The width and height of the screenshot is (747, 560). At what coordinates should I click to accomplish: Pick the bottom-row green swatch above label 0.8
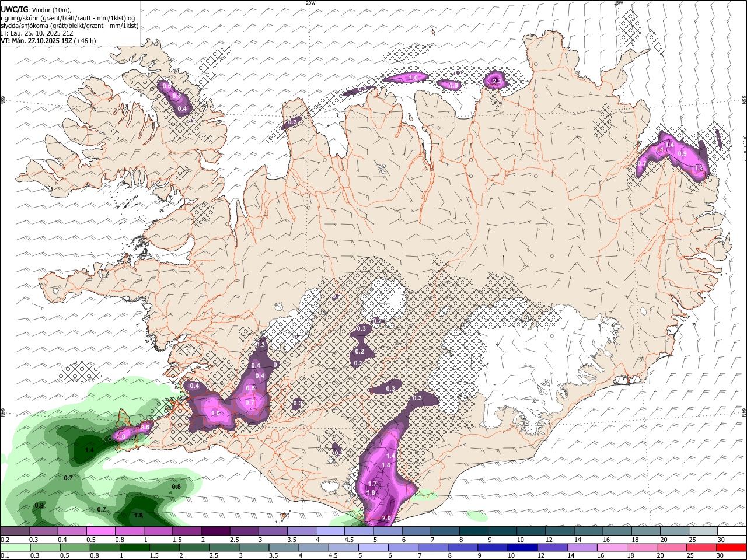104,548
